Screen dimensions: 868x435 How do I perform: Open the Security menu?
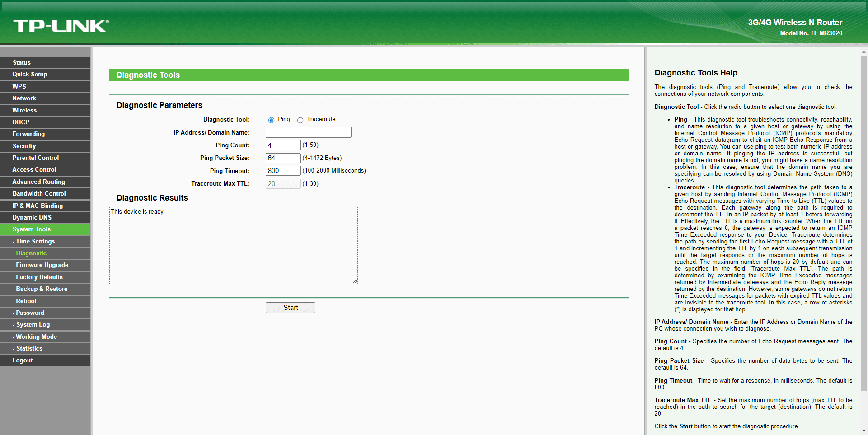point(45,146)
